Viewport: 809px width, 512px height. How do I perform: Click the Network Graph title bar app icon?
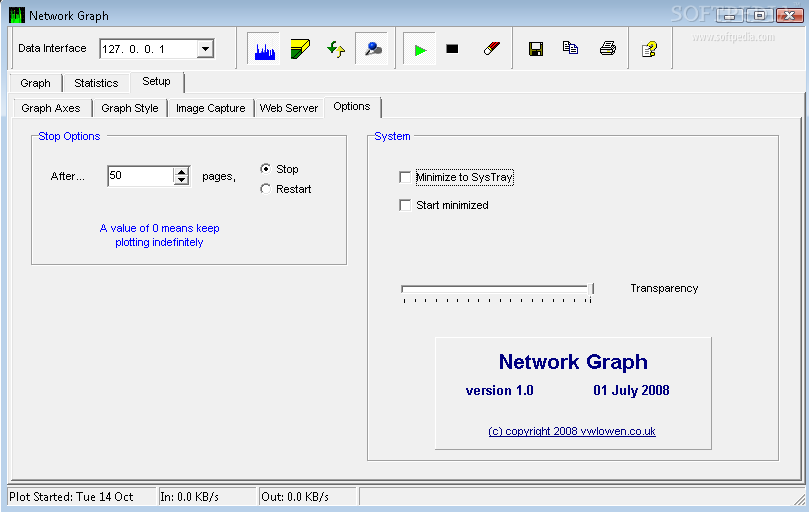click(17, 15)
